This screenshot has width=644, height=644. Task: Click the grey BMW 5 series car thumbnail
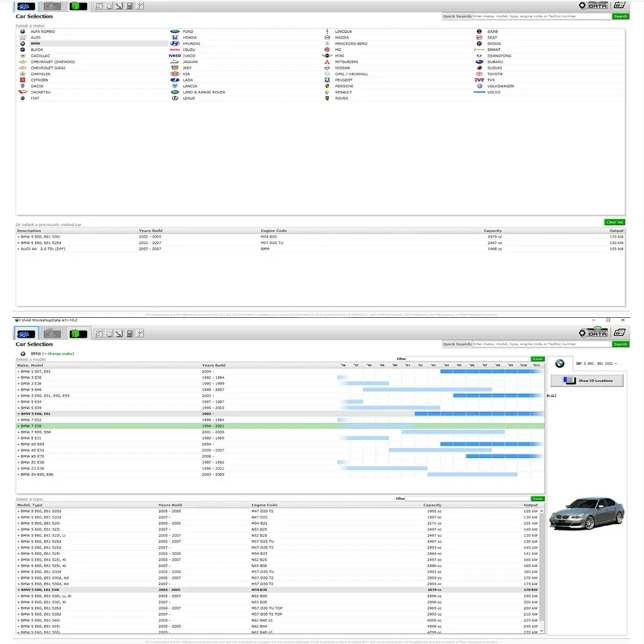click(x=587, y=513)
